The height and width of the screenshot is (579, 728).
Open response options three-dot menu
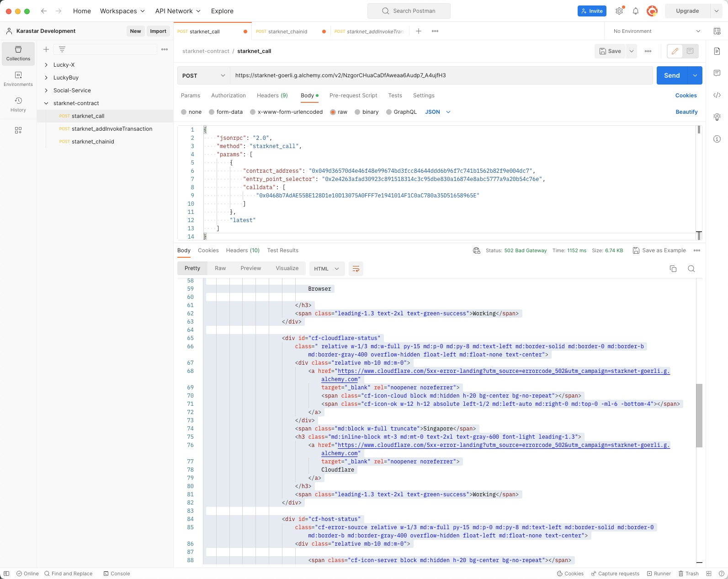pyautogui.click(x=697, y=250)
